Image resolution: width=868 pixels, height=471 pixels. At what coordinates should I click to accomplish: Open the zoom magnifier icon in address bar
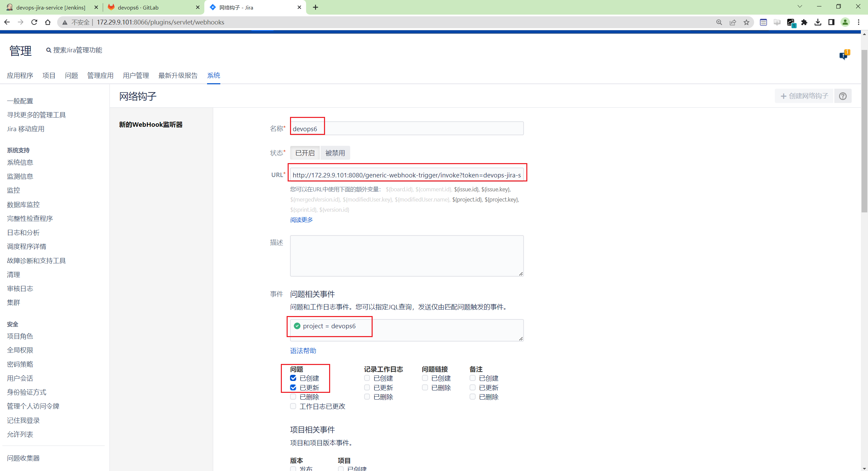tap(719, 22)
